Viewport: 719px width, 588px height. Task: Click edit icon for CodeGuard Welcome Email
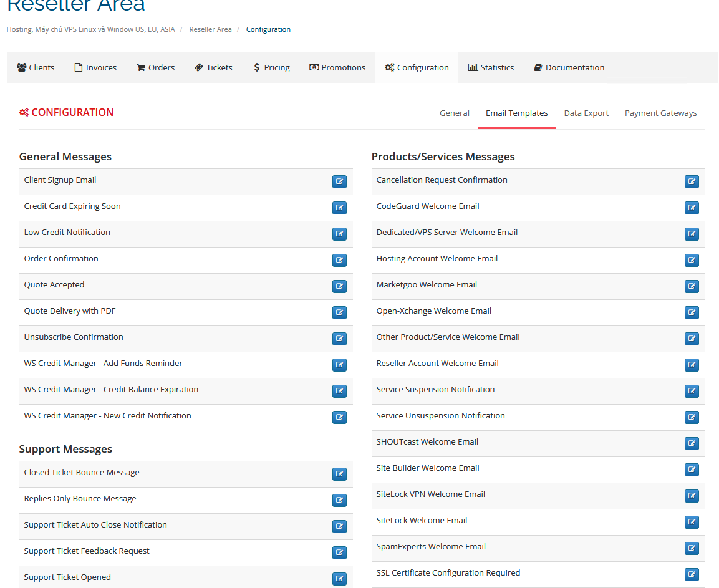click(x=692, y=208)
